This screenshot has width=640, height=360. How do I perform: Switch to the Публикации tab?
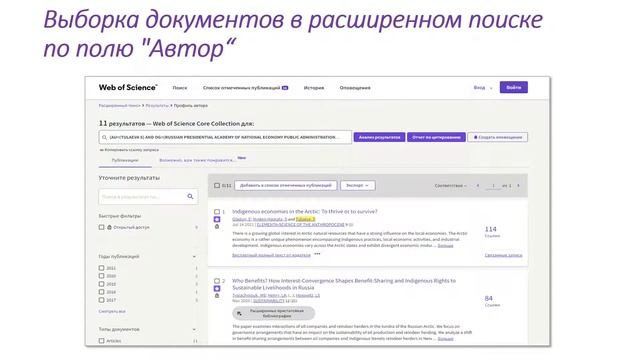pos(125,160)
